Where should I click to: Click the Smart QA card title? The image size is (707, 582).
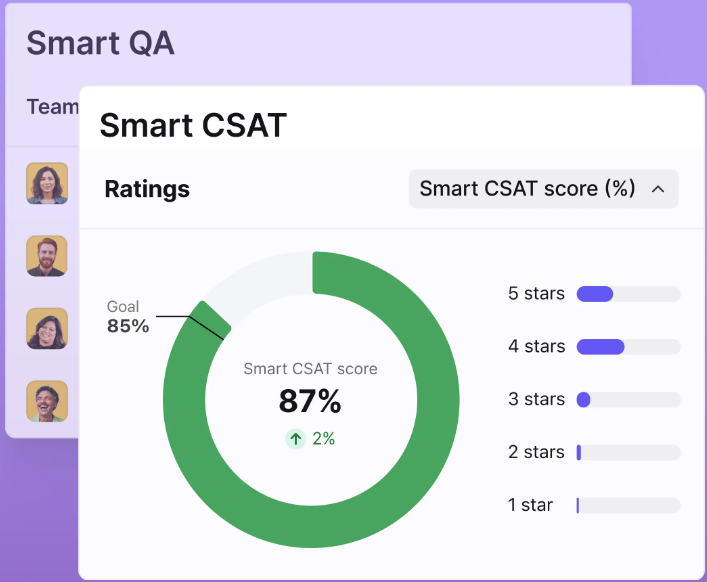[101, 43]
